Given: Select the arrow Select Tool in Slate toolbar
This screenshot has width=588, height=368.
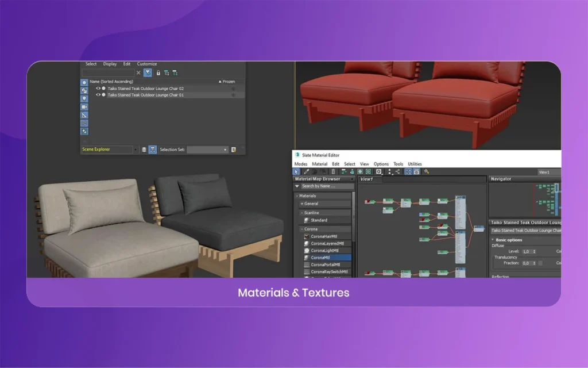Looking at the screenshot, I should 296,171.
